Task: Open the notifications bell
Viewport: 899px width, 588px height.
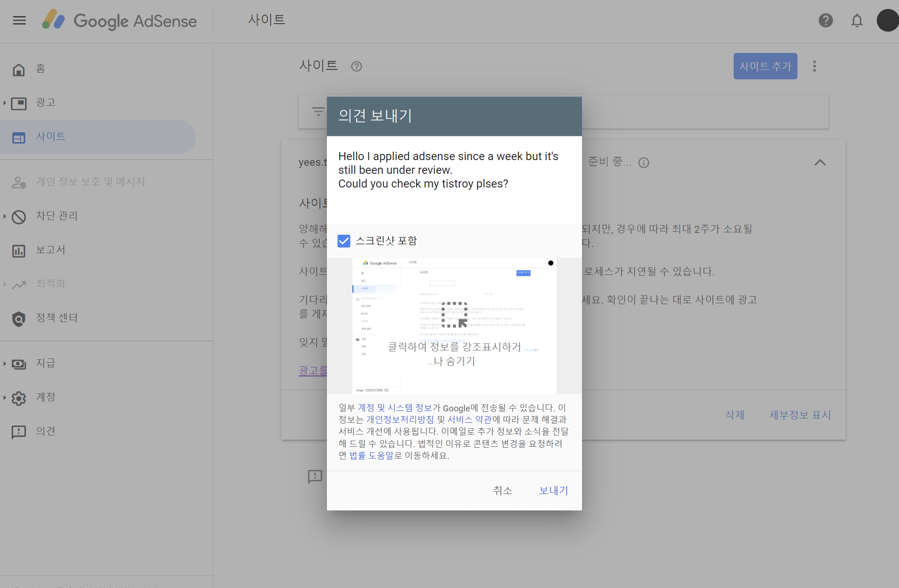Action: tap(857, 20)
